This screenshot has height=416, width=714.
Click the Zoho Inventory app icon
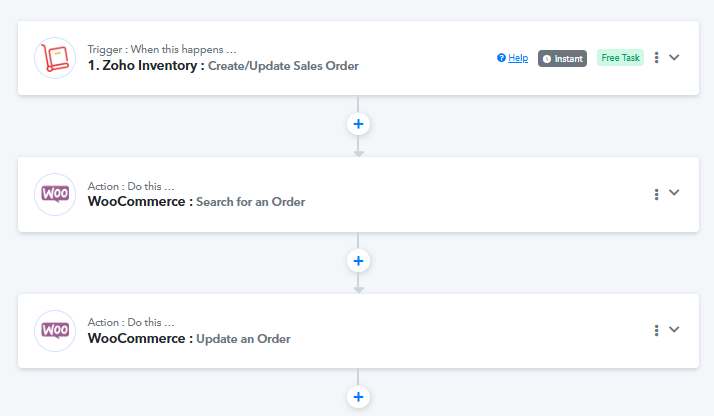(55, 58)
